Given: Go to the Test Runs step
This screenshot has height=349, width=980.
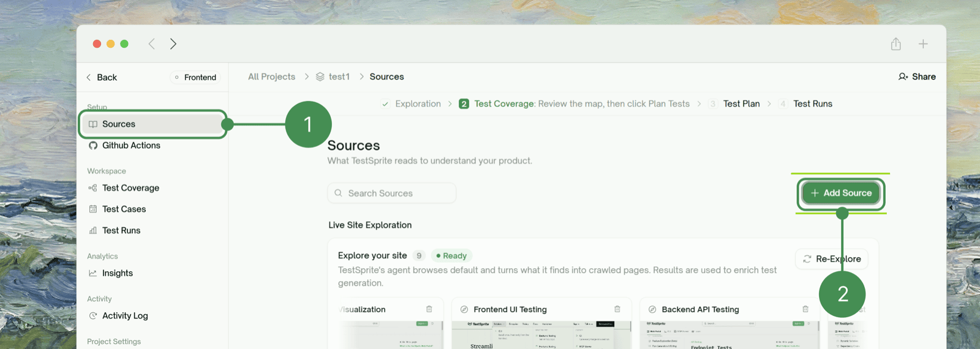Looking at the screenshot, I should (x=813, y=103).
